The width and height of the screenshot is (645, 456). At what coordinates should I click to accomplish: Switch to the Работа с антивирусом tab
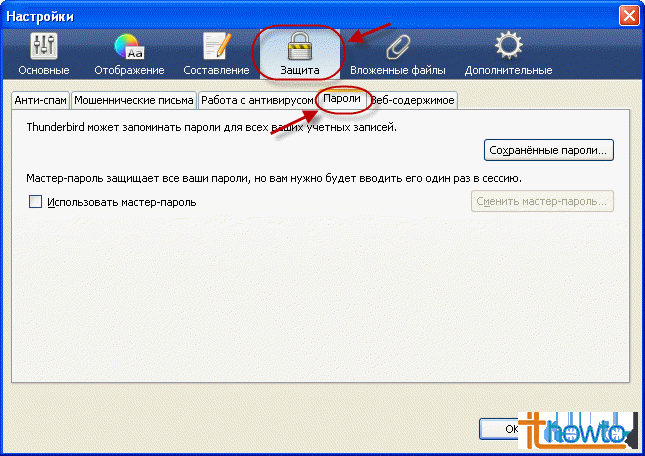257,100
